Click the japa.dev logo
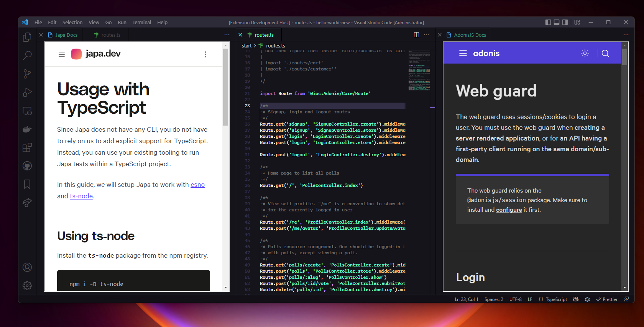Image resolution: width=644 pixels, height=327 pixels. point(96,54)
